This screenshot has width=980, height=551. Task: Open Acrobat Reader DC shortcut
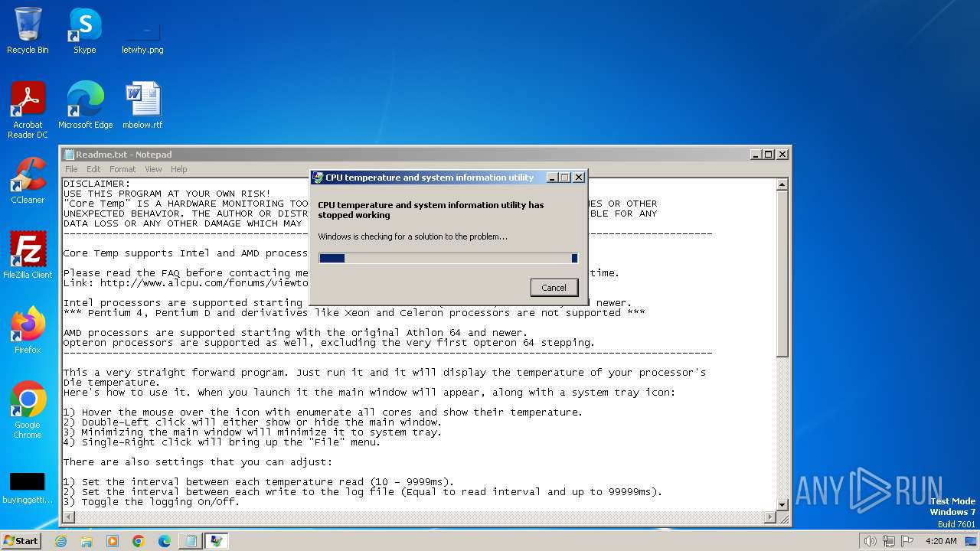click(28, 110)
